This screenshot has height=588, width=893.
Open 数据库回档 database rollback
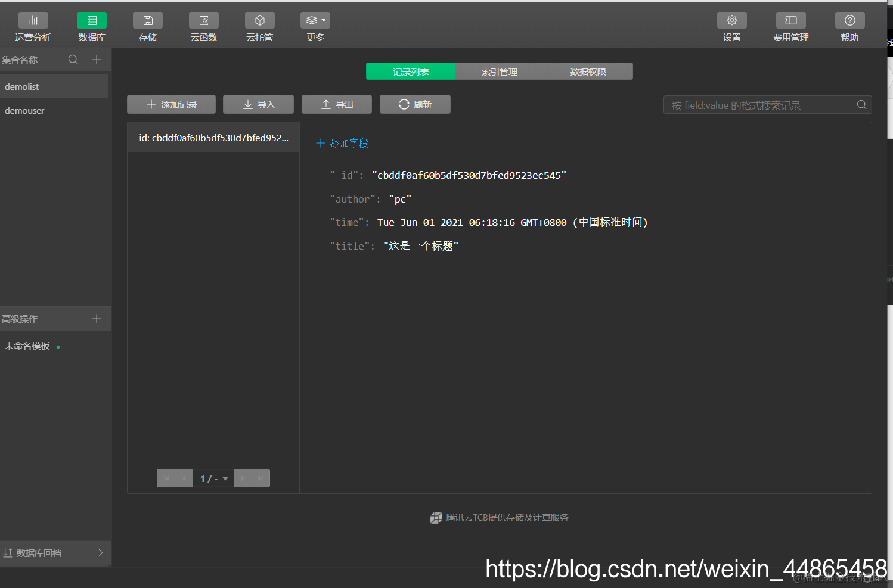[54, 553]
